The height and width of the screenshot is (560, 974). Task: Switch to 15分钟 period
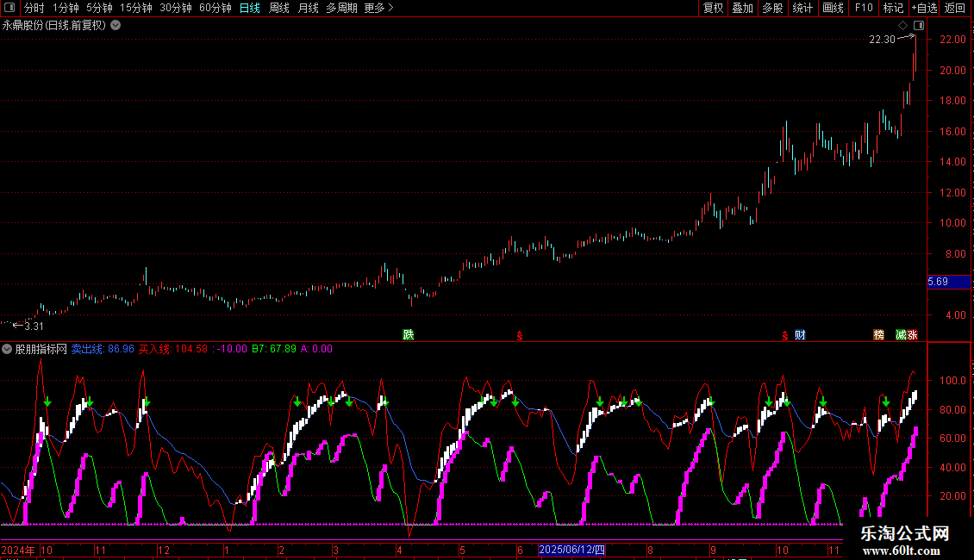[135, 8]
